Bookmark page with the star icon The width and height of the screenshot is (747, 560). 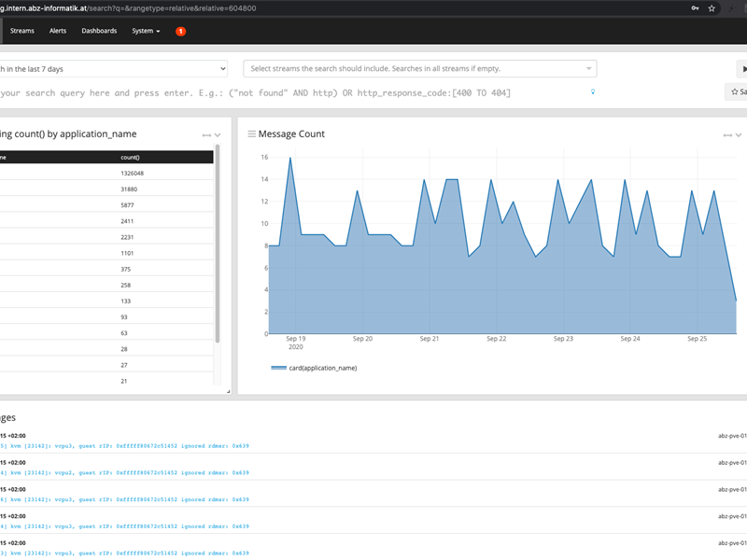tap(712, 7)
